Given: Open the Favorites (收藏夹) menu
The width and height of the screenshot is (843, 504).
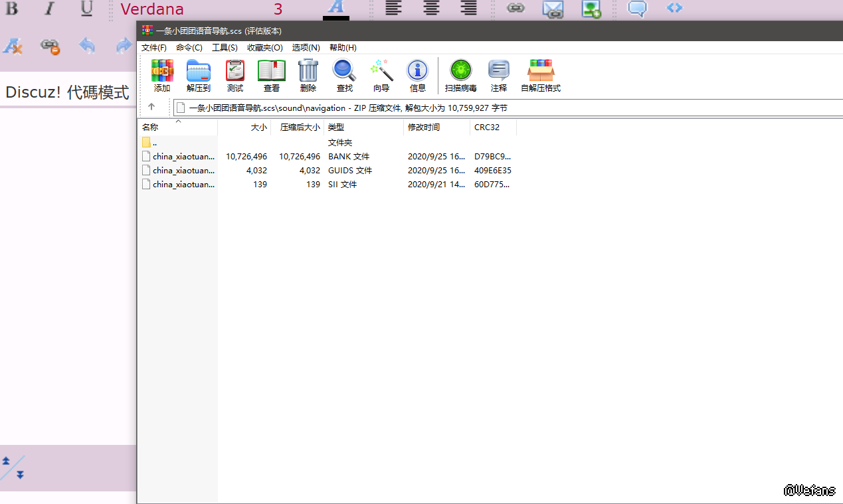Looking at the screenshot, I should [x=264, y=48].
